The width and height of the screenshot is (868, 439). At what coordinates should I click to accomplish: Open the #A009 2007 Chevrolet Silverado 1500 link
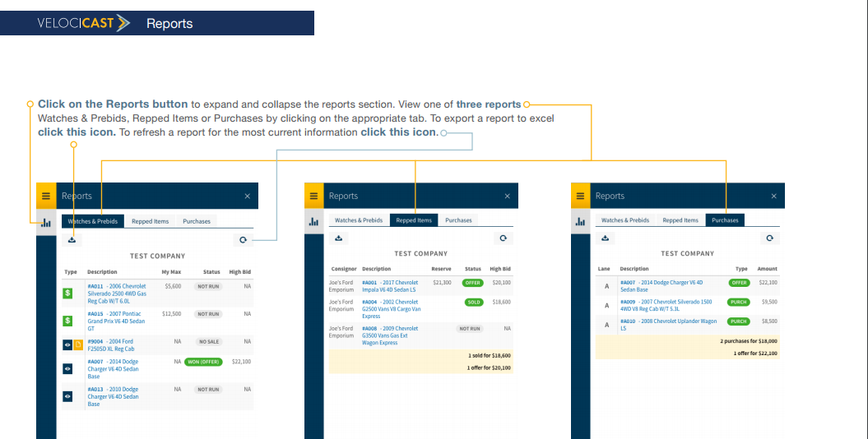coord(666,305)
